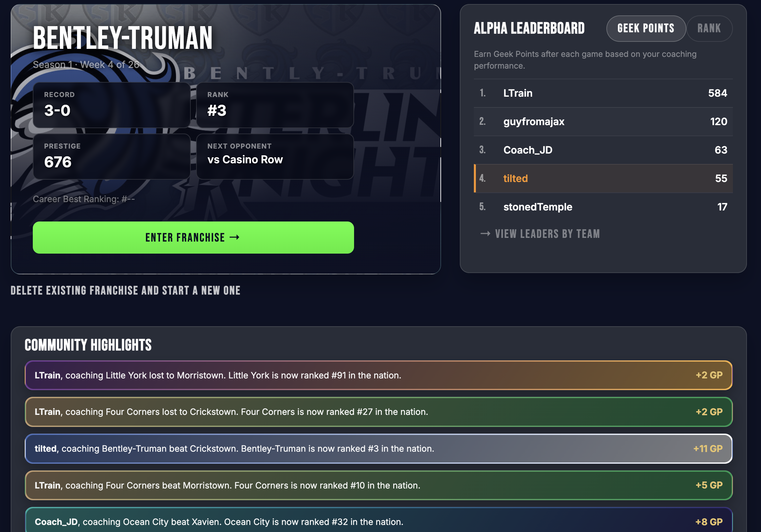Click the arrow icon beside VIEW LEADERS BY TEAM
The image size is (761, 532).
485,234
